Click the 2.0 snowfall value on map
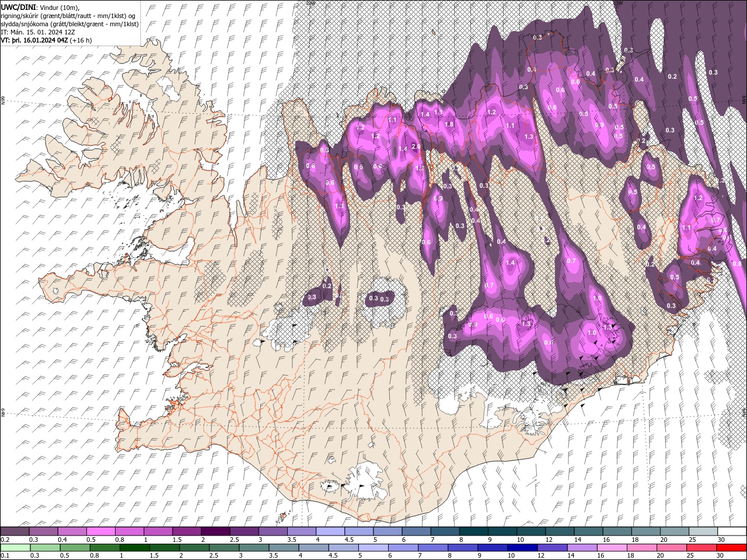 [x=416, y=146]
